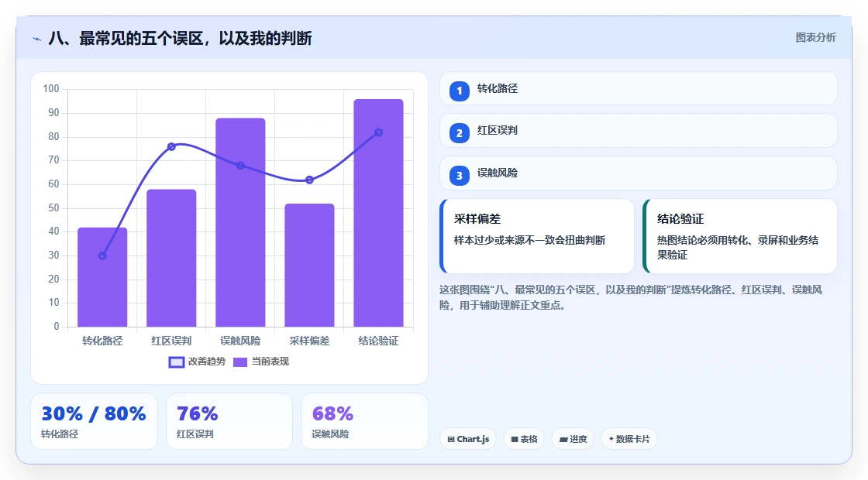This screenshot has height=480, width=868.
Task: Click the 进度 tag
Action: pyautogui.click(x=573, y=438)
